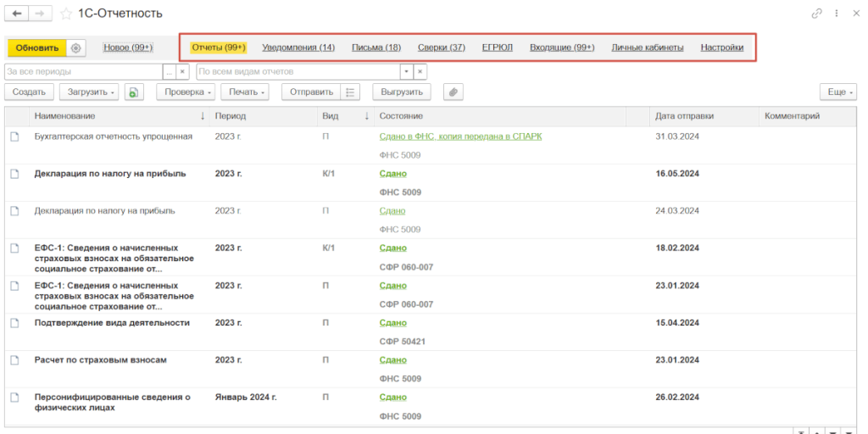868x434 pixels.
Task: Open the Проверка dropdown menu
Action: click(x=185, y=92)
